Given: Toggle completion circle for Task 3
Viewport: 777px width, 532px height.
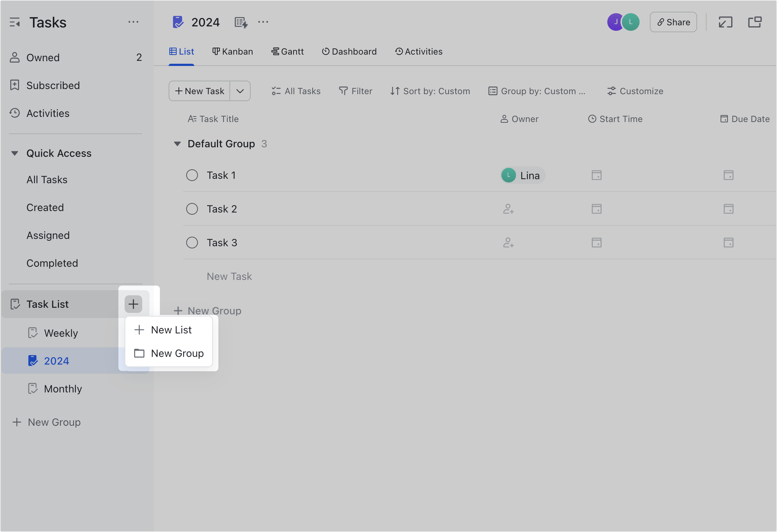Looking at the screenshot, I should coord(192,242).
